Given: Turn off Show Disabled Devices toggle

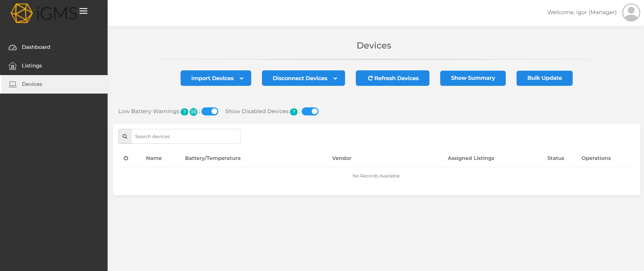Looking at the screenshot, I should [310, 111].
